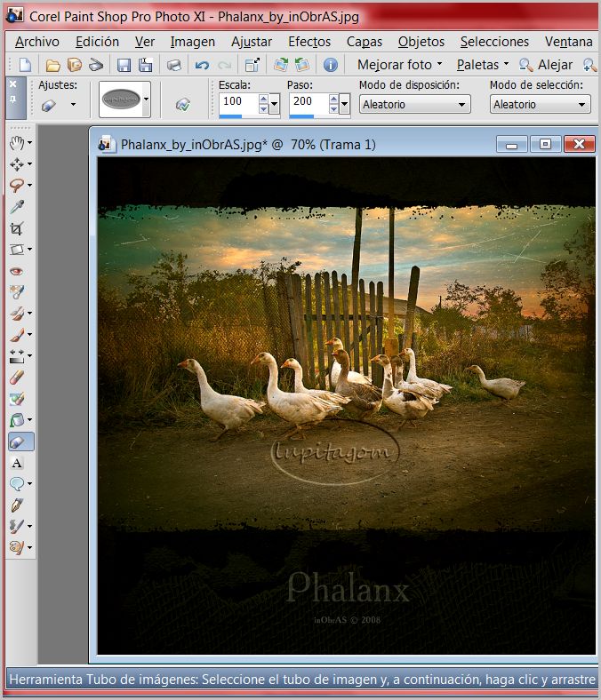Viewport: 601px width, 700px height.
Task: Open the Paletas dropdown menu
Action: 483,65
